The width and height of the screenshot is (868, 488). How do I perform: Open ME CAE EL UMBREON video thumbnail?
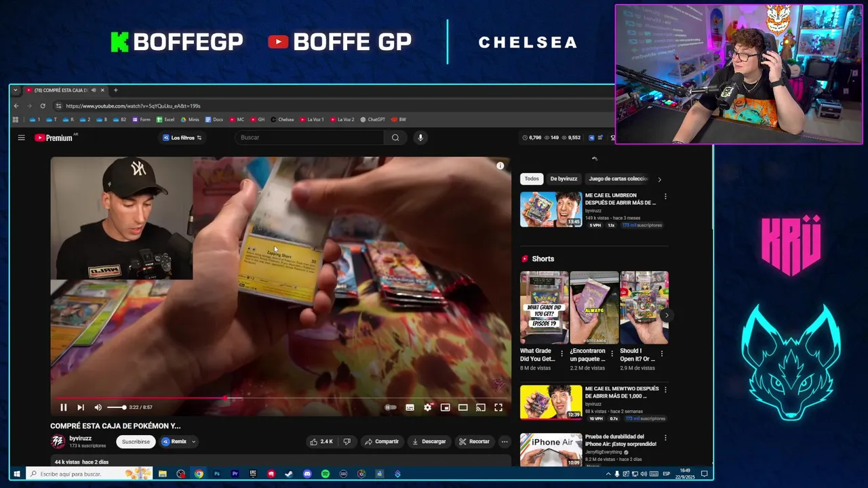551,209
